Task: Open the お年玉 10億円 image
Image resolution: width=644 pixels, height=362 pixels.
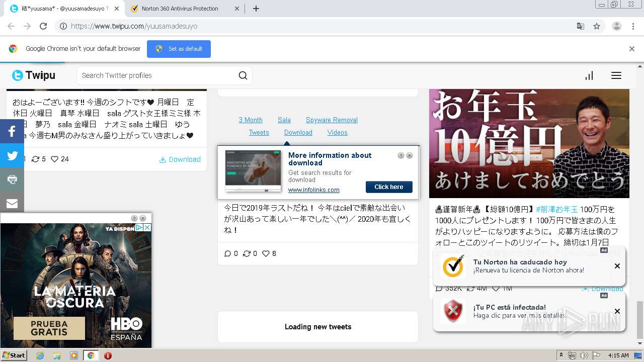Action: (x=529, y=143)
